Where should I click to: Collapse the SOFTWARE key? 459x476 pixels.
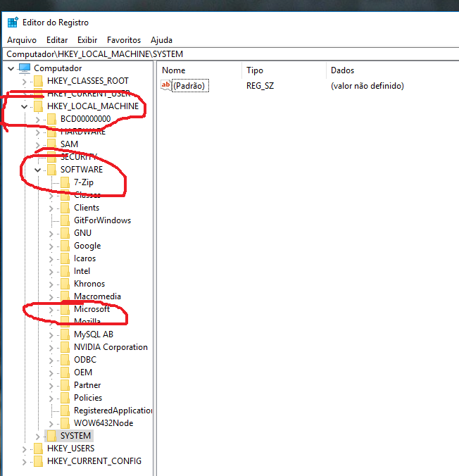37,170
